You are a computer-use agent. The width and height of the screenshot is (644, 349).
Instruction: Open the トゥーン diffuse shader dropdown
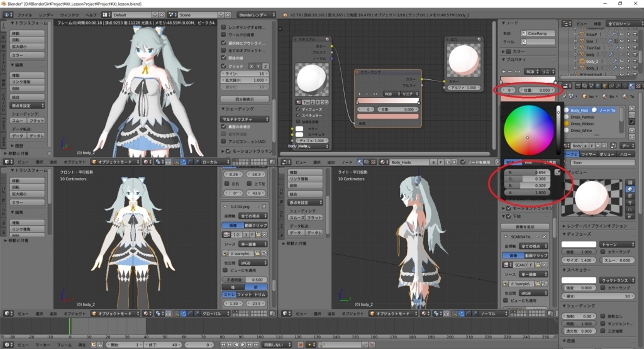(x=618, y=244)
